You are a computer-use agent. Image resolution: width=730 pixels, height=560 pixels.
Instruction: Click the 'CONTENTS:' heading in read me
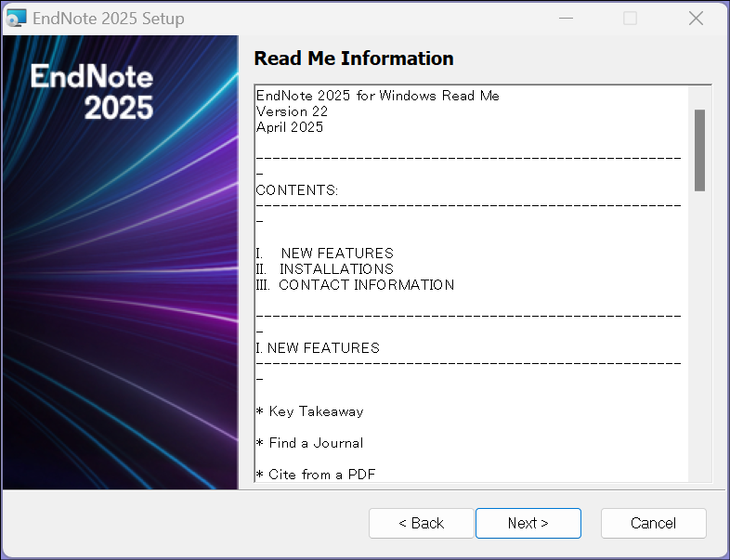(297, 190)
